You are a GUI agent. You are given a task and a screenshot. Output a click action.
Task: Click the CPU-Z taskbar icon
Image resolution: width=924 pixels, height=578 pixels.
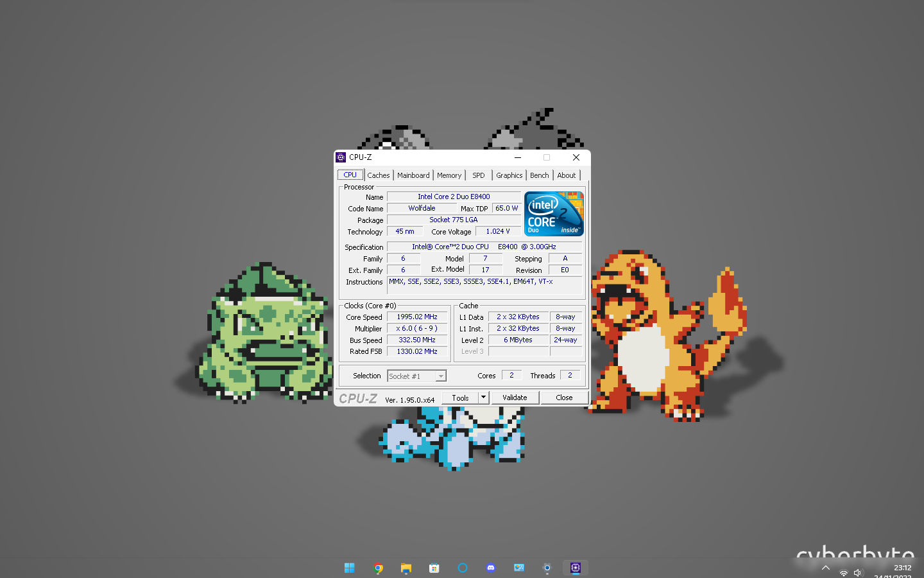click(x=576, y=568)
